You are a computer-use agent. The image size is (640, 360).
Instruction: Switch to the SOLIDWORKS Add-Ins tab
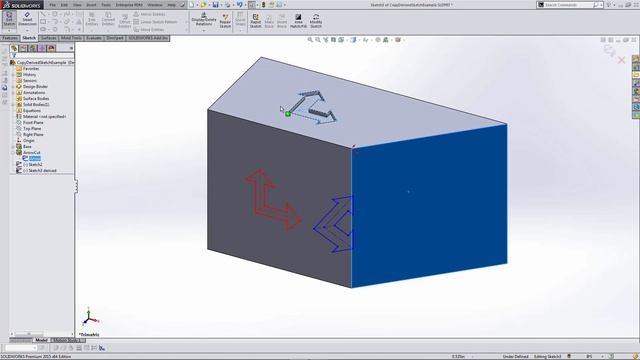[148, 38]
